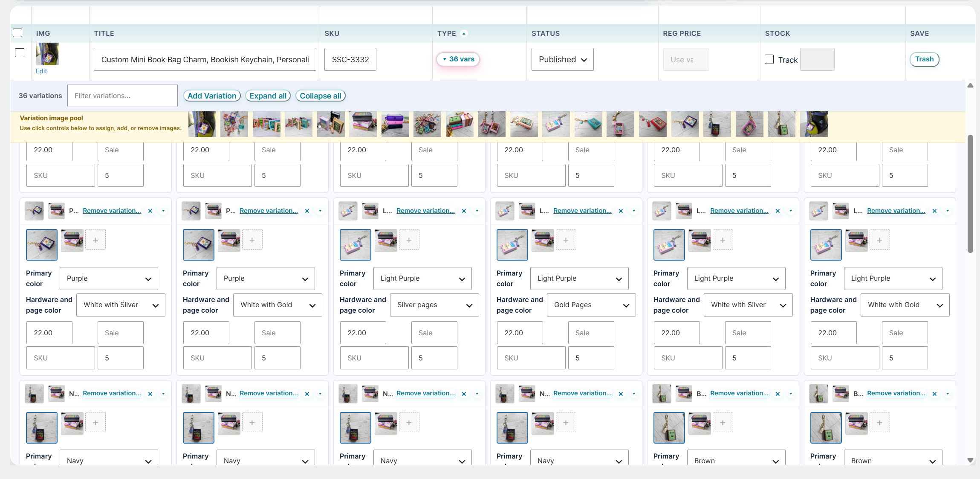Open Primary color dropdown on Purple White with Gold card
The image size is (980, 479).
coord(266,279)
